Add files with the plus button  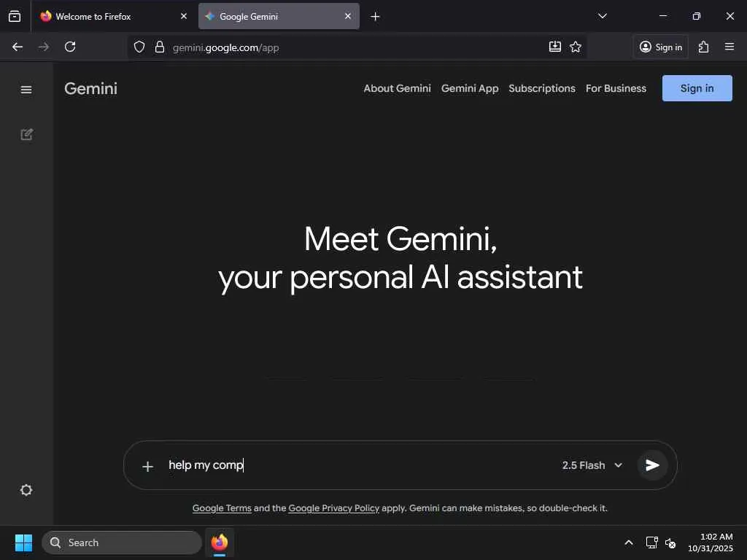[x=147, y=466]
